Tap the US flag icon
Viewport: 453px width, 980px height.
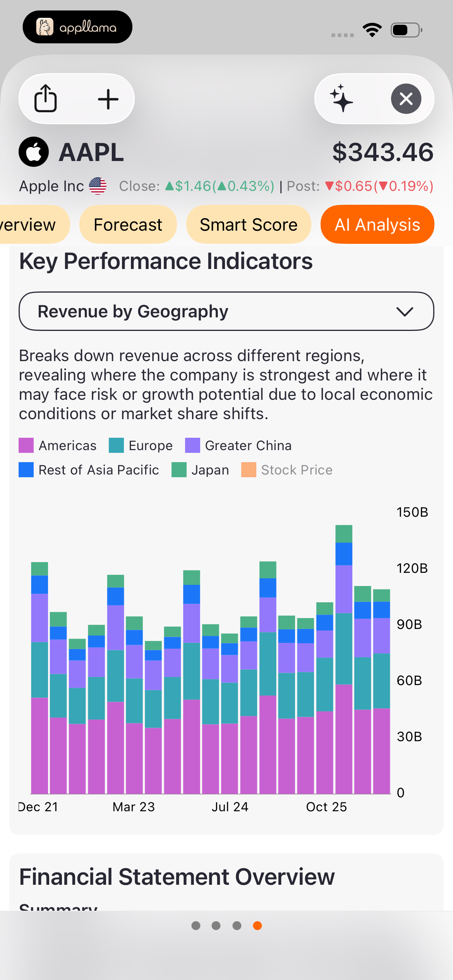[98, 186]
